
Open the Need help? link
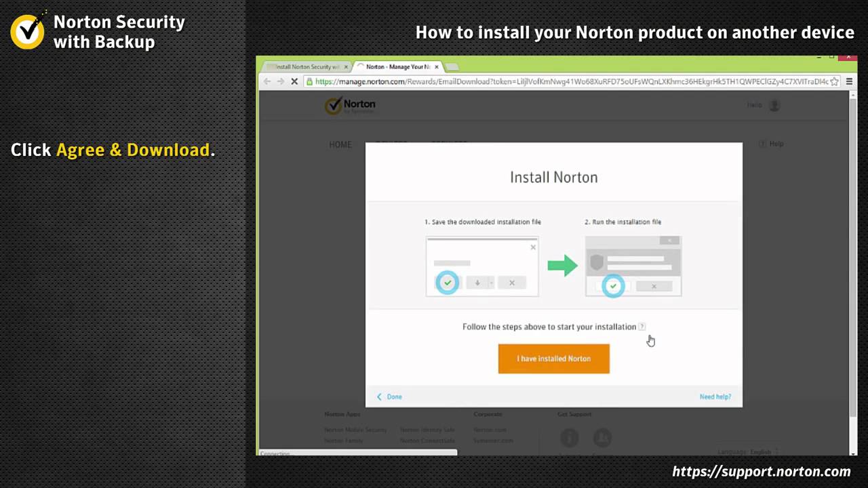click(x=715, y=396)
